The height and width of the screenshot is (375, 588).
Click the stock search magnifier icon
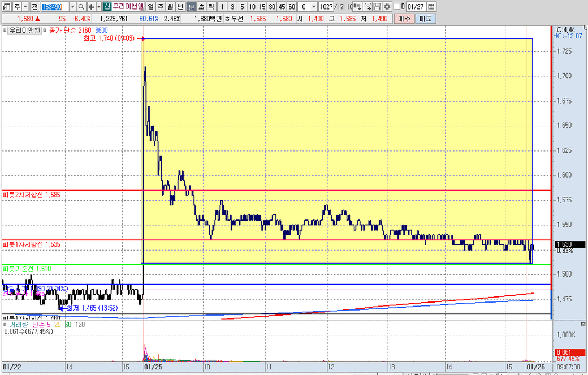pyautogui.click(x=81, y=7)
